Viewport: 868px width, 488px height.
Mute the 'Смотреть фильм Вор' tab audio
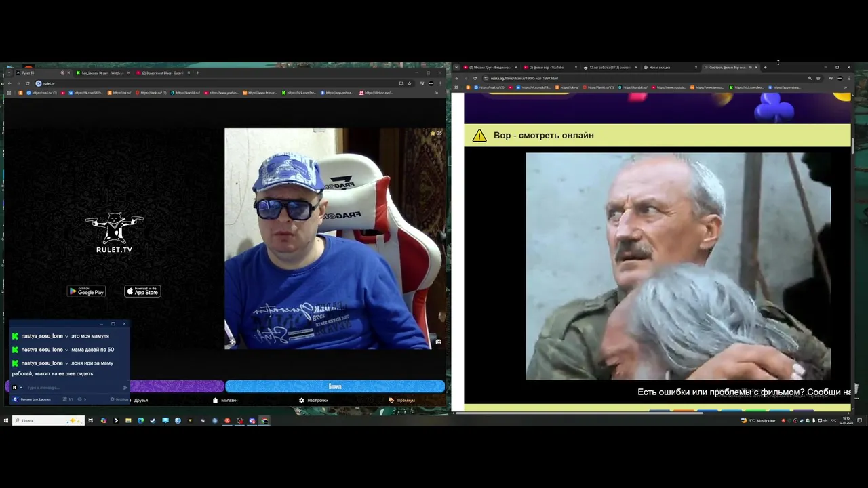pos(750,67)
